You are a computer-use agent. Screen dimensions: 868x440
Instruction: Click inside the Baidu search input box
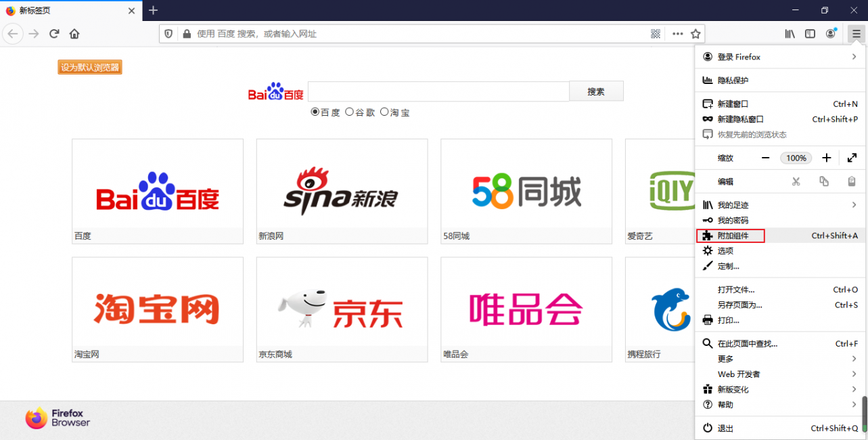438,91
